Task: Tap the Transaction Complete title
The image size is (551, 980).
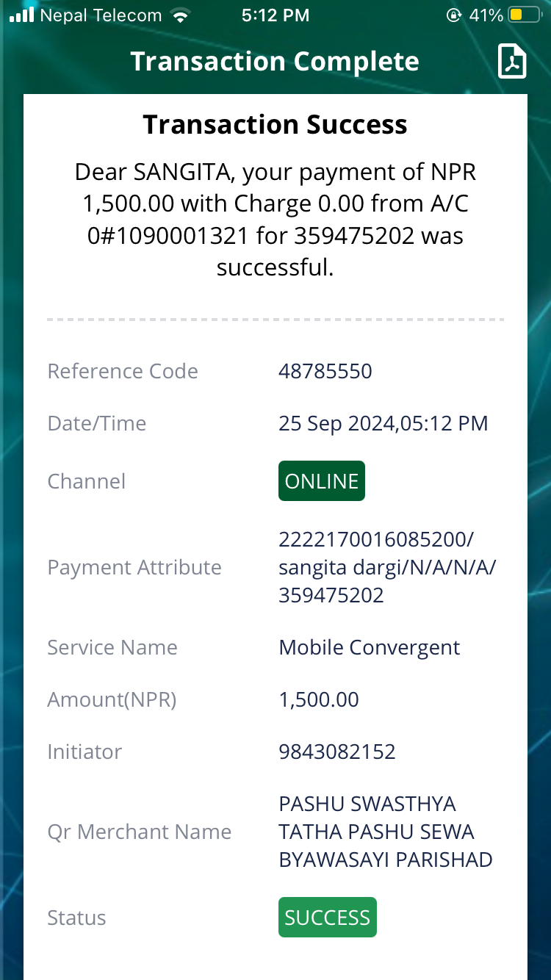Action: point(275,62)
